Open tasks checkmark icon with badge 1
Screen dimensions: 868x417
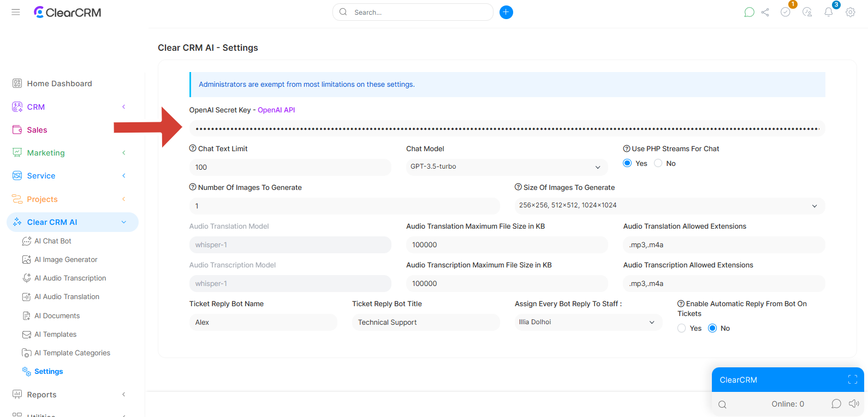tap(786, 12)
